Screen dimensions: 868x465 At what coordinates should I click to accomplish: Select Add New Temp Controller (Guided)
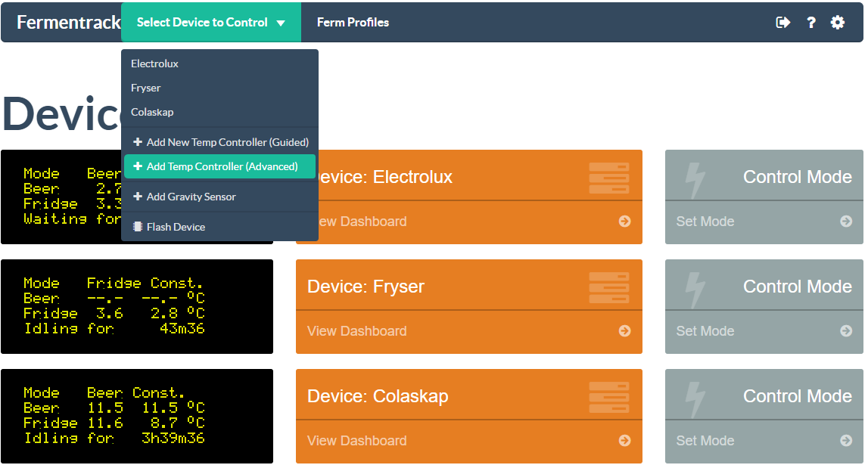[219, 142]
